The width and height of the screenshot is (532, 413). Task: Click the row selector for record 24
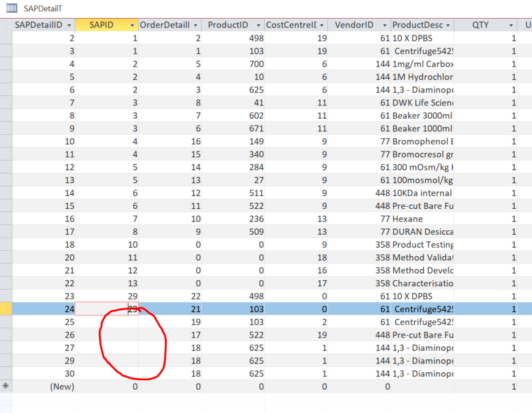[x=6, y=309]
